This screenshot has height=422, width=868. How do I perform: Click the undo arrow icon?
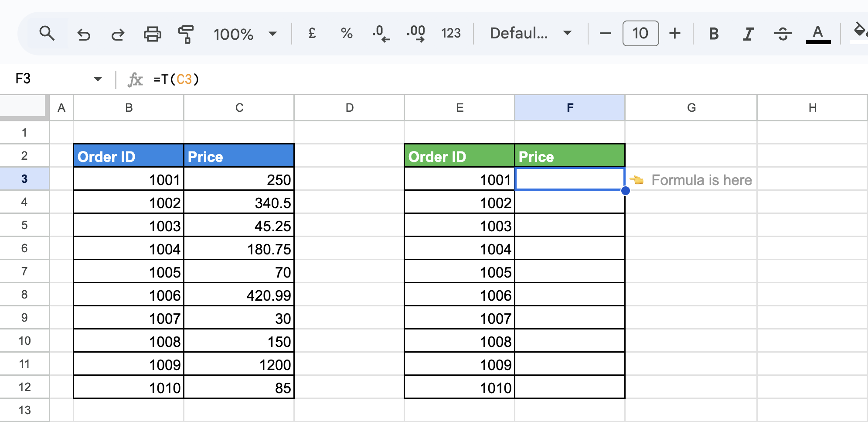[x=83, y=34]
